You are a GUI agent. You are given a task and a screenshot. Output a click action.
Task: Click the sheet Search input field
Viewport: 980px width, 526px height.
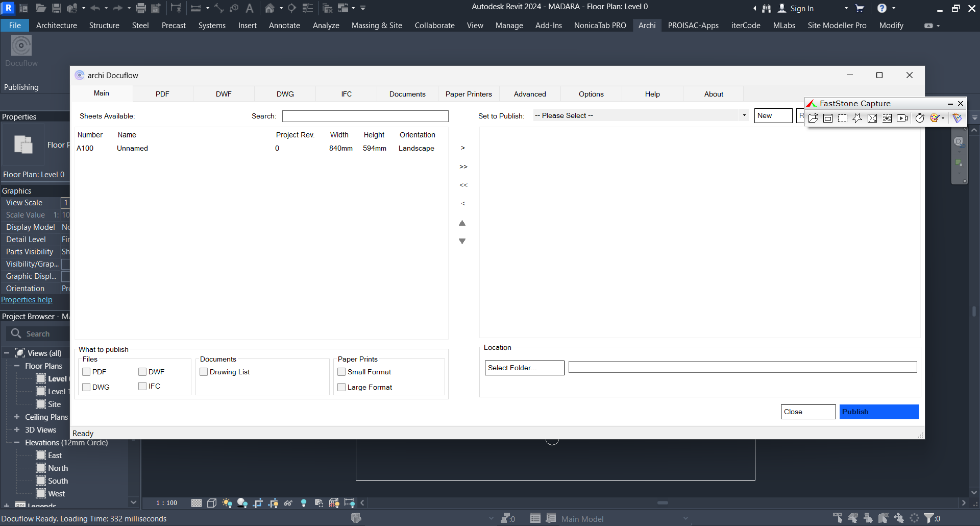coord(365,116)
